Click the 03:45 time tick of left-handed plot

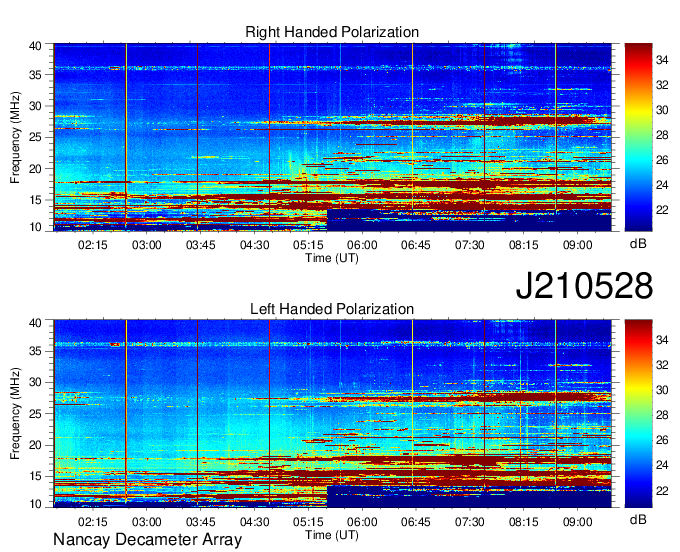[200, 522]
